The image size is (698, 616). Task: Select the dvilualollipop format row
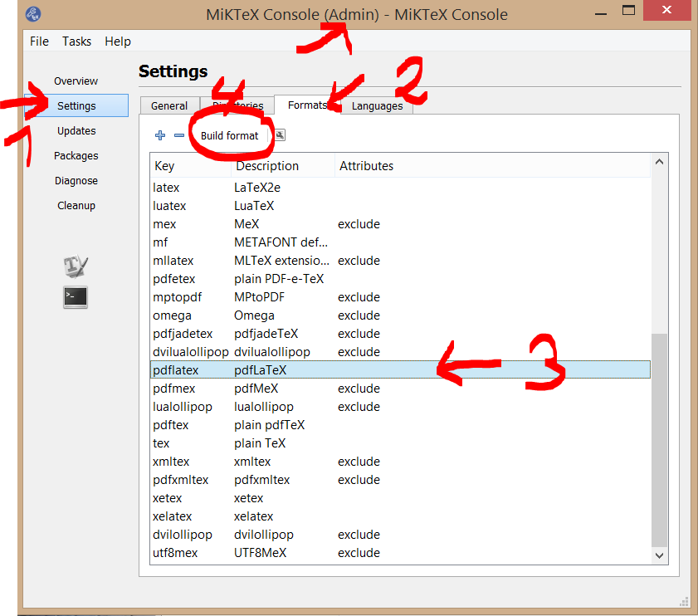(x=400, y=352)
